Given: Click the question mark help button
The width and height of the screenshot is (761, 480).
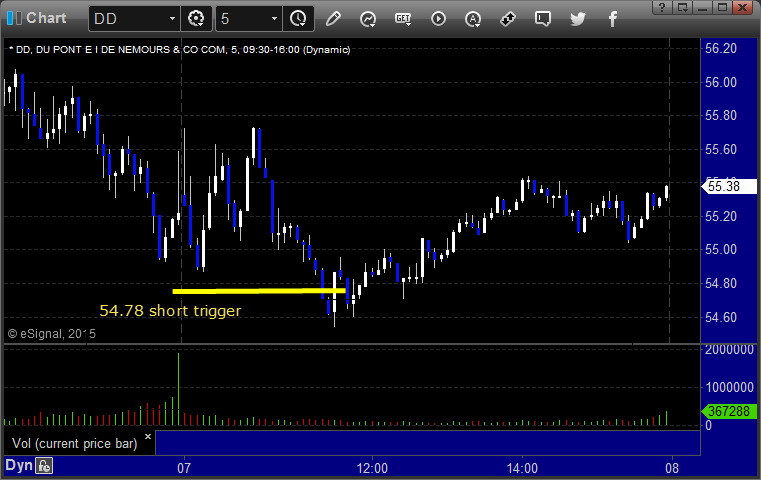Looking at the screenshot, I should [662, 7].
